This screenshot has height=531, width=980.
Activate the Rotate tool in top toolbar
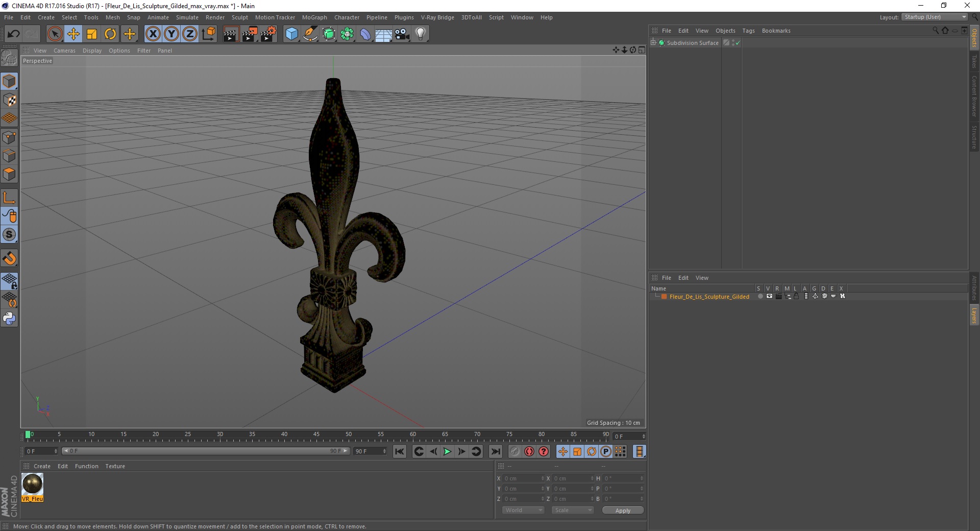(x=110, y=34)
